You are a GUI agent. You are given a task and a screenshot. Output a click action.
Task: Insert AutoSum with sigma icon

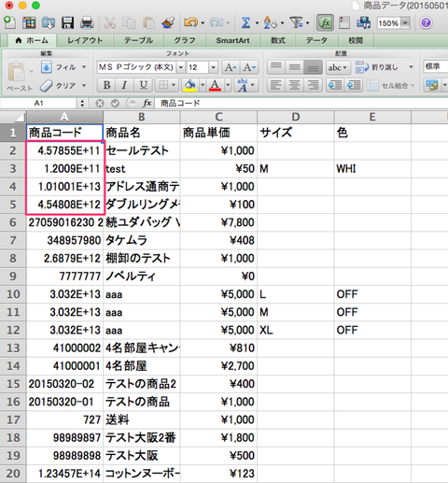[245, 22]
